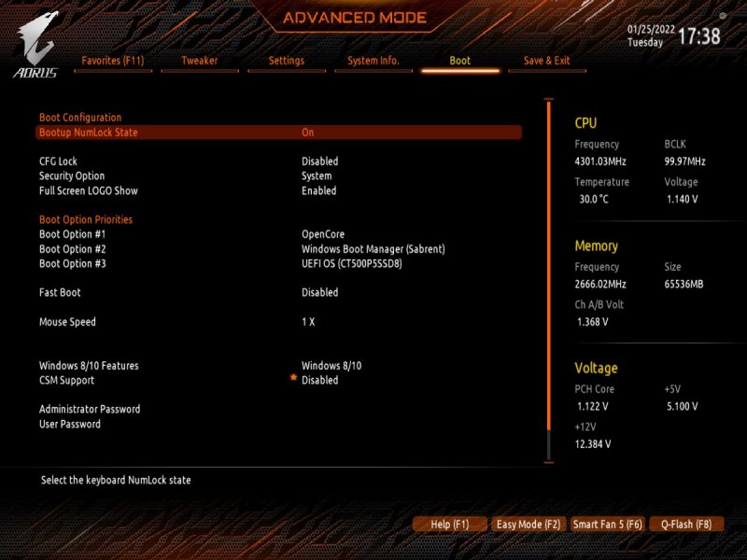The image size is (747, 560).
Task: Click the 17:38 clock display
Action: coord(698,36)
